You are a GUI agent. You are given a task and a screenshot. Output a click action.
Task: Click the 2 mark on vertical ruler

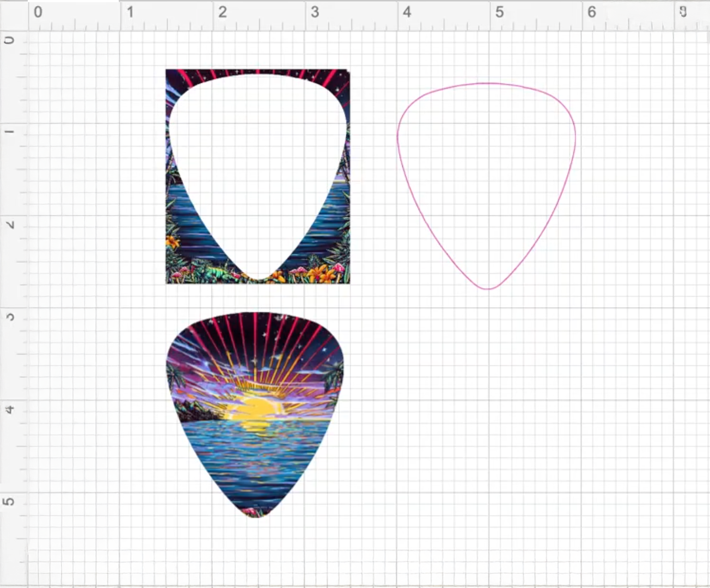click(10, 224)
